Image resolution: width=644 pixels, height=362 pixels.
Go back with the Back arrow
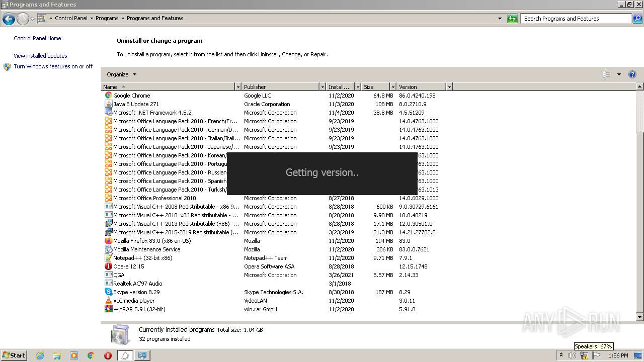click(x=9, y=19)
